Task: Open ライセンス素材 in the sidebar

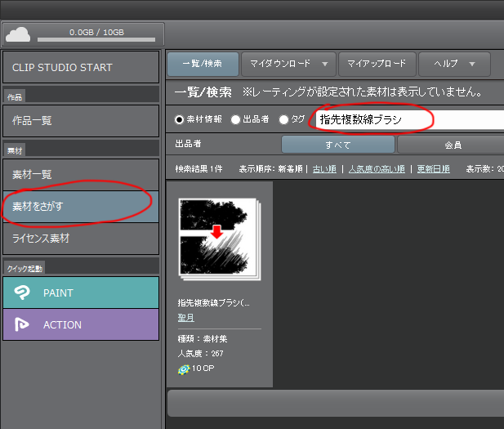Action: click(x=81, y=239)
